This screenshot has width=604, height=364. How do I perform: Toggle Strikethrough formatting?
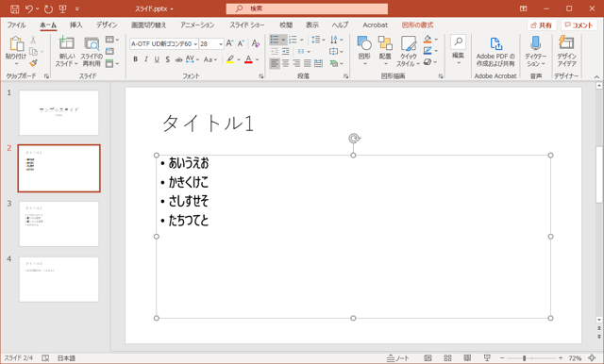178,59
